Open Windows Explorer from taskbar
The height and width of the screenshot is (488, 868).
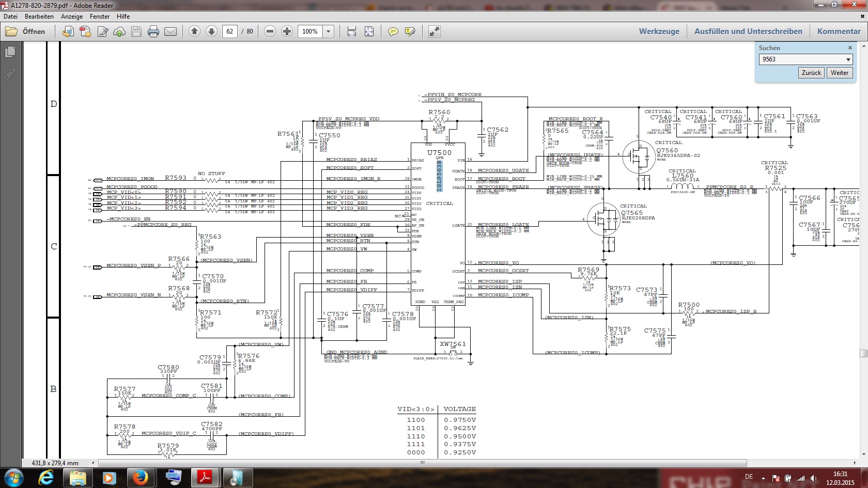(x=78, y=478)
